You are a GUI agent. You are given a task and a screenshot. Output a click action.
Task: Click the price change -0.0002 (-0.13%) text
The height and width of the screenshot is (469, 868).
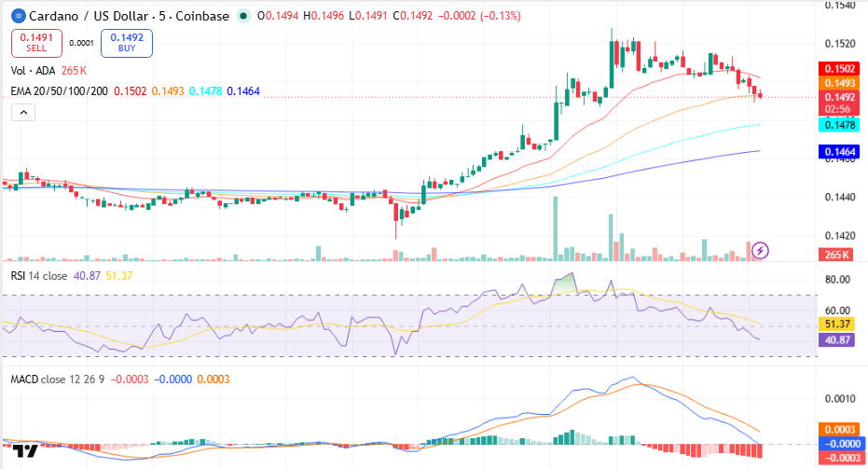tap(479, 16)
